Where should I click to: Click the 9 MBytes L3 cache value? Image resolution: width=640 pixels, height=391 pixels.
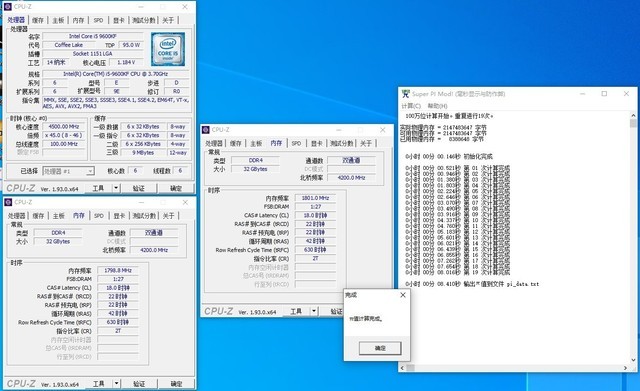[x=143, y=152]
